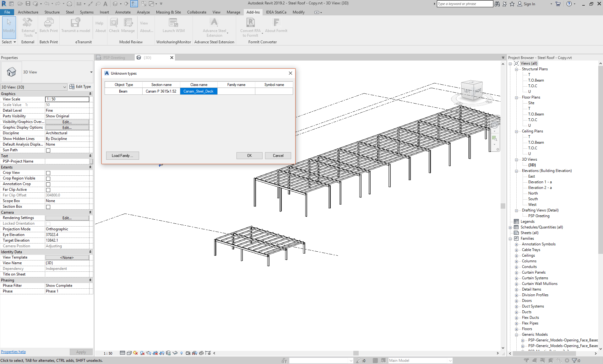The width and height of the screenshot is (603, 364).
Task: Toggle Temporary Hide/Isolate glasses icon
Action: (175, 353)
